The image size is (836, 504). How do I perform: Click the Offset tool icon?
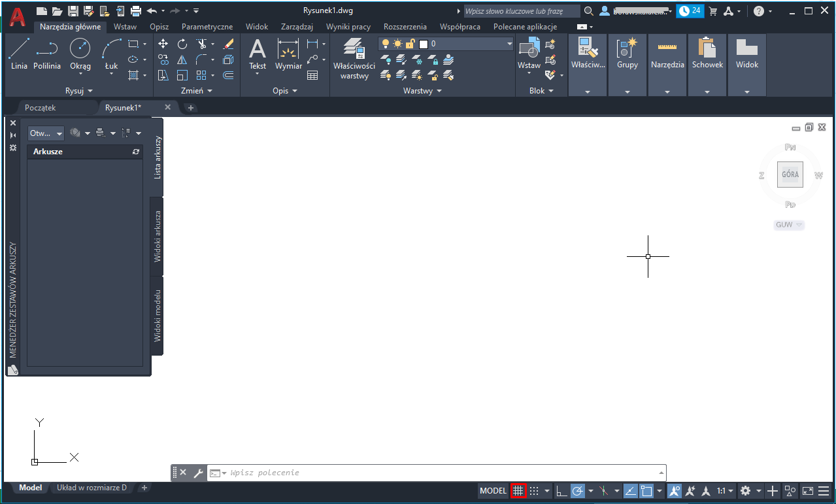[228, 75]
